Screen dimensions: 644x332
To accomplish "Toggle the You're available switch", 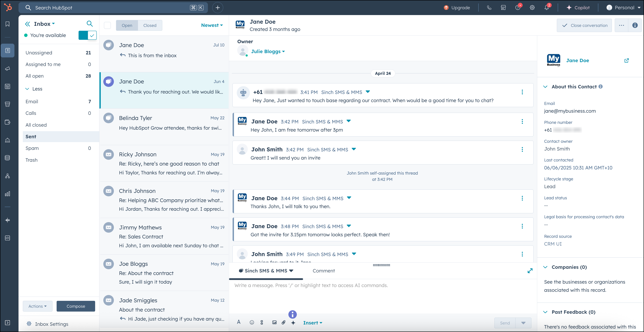I will tap(88, 35).
